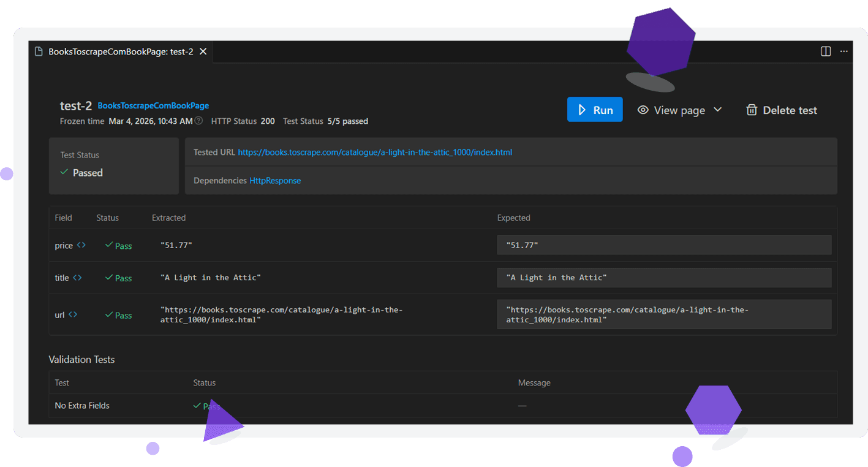
Task: Click the code icon next to title
Action: [77, 278]
